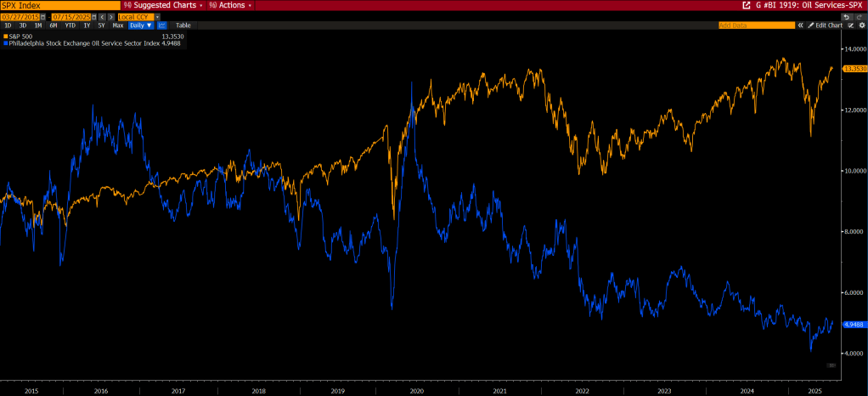
Task: Open chart settings gear icon
Action: point(861,25)
